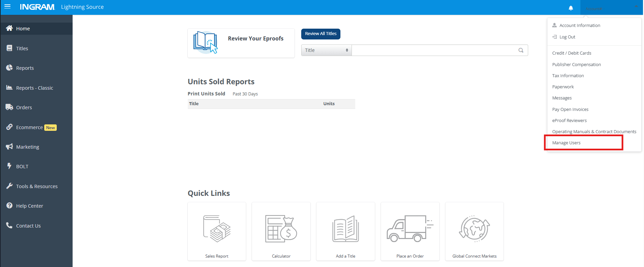This screenshot has width=644, height=267.
Task: Go to Titles in the sidebar
Action: point(22,49)
